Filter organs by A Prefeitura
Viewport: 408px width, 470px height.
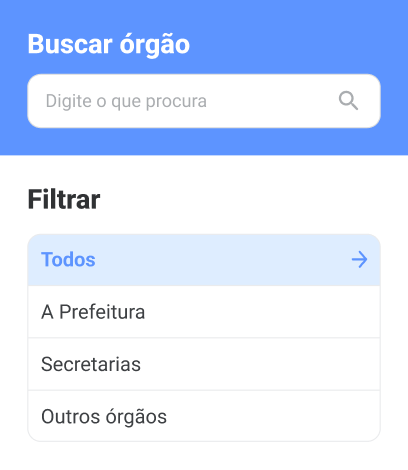pos(204,312)
